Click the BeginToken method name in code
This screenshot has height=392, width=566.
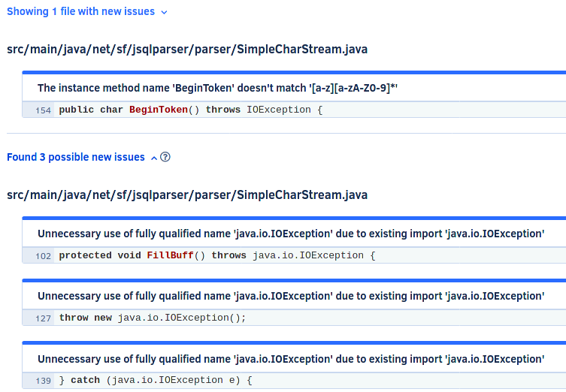[x=159, y=110]
